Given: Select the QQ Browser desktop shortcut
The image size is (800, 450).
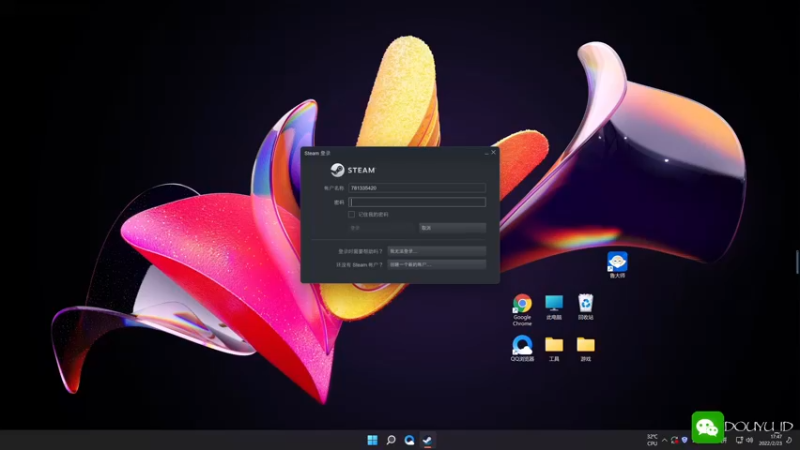Looking at the screenshot, I should (x=522, y=348).
